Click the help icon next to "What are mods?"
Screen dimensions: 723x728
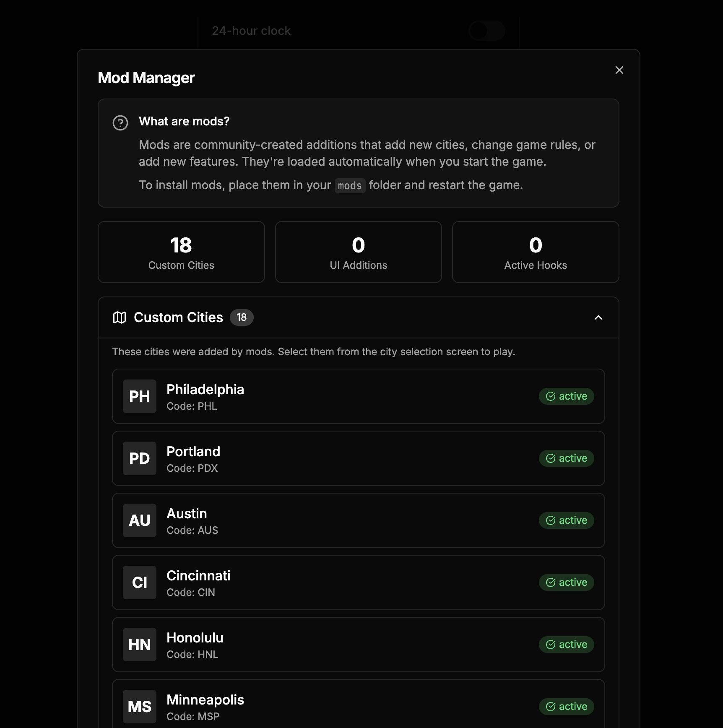(120, 122)
